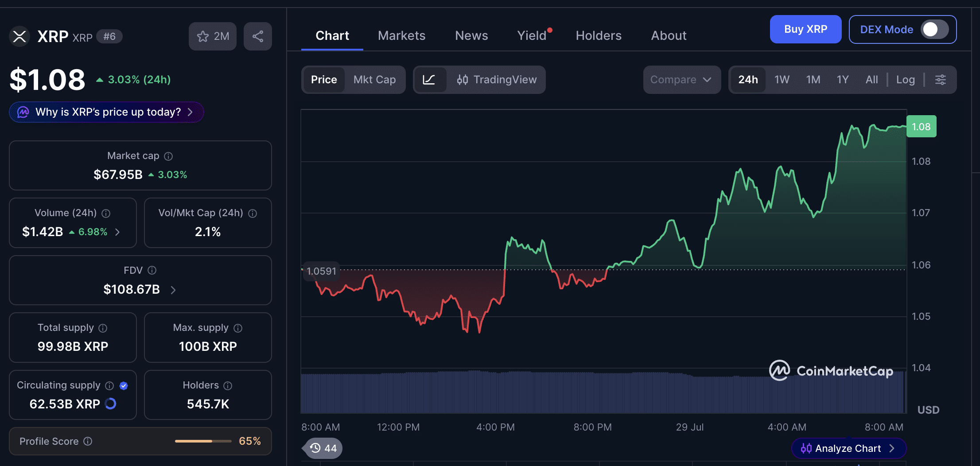Image resolution: width=980 pixels, height=466 pixels.
Task: Toggle the DEX Mode switch
Action: (x=934, y=30)
